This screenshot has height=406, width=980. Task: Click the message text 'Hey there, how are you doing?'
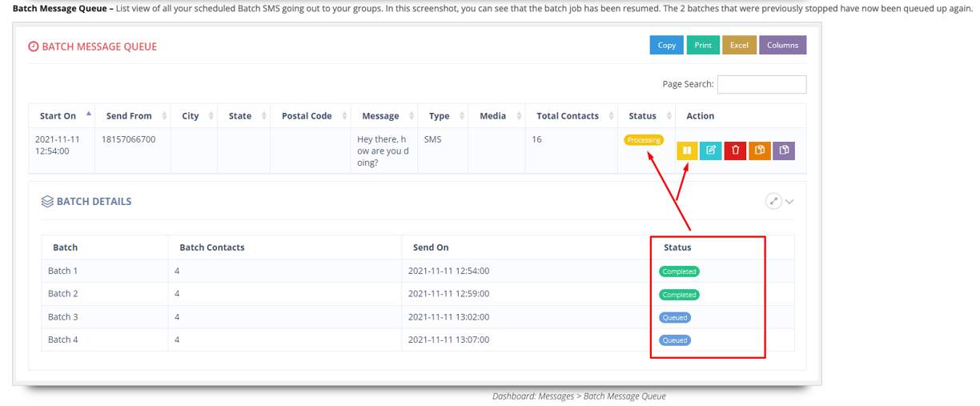(x=384, y=151)
